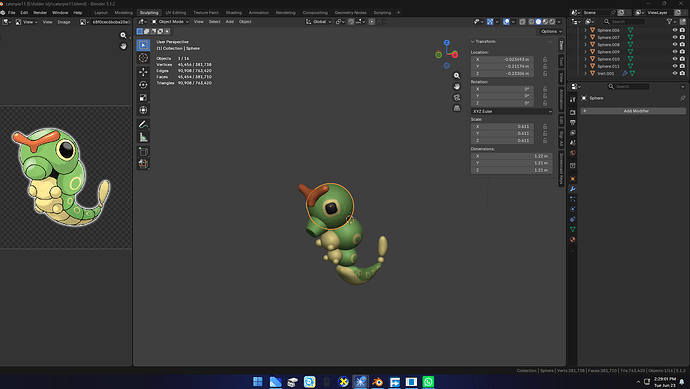
Task: Open the Object Mode dropdown
Action: 170,22
